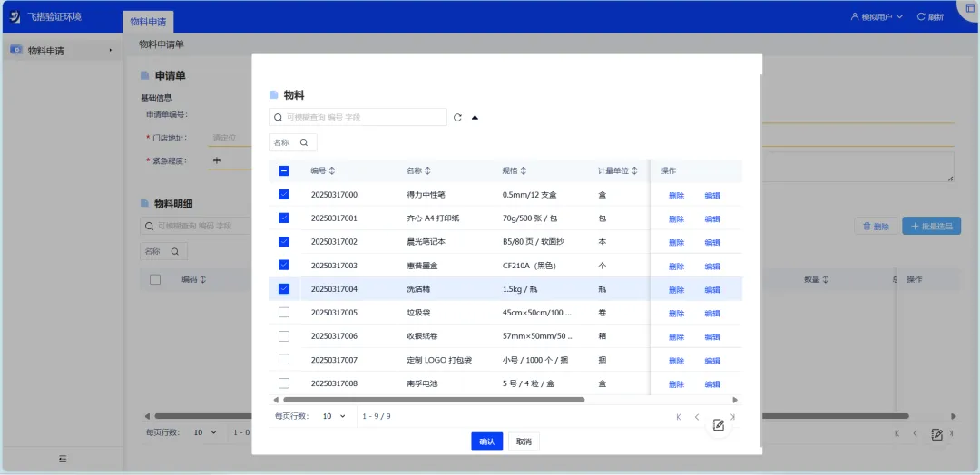Viewport: 980px width, 475px height.
Task: Expand the 物料申请 sidebar arrow
Action: [x=111, y=50]
